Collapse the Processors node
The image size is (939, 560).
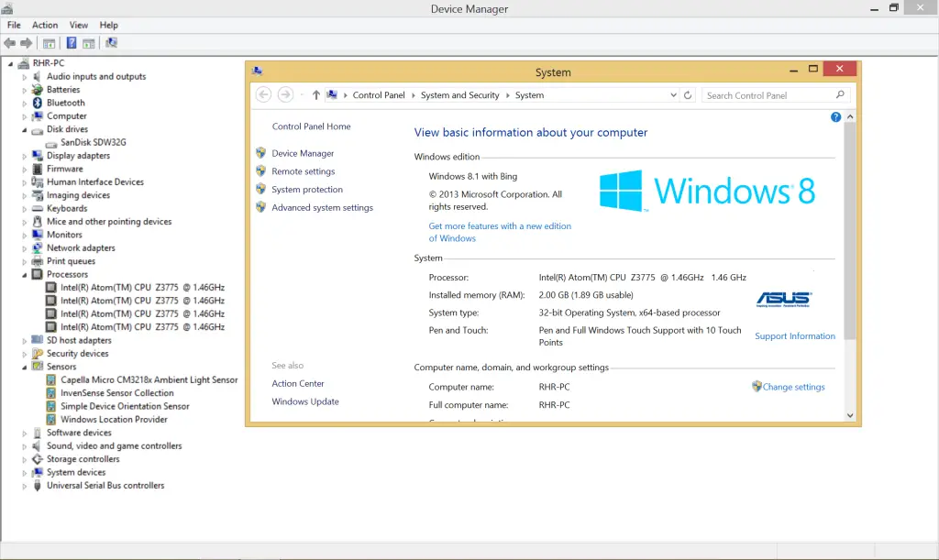coord(25,275)
